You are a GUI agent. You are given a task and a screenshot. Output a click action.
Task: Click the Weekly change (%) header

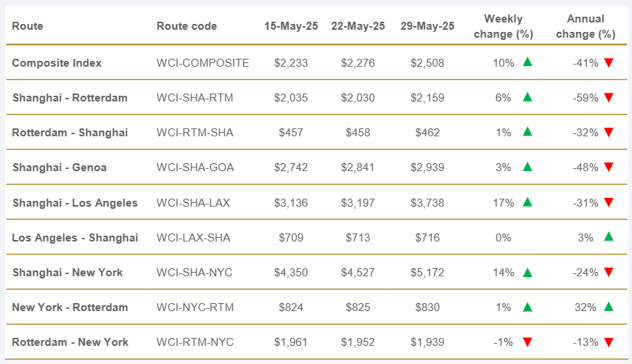pyautogui.click(x=503, y=26)
